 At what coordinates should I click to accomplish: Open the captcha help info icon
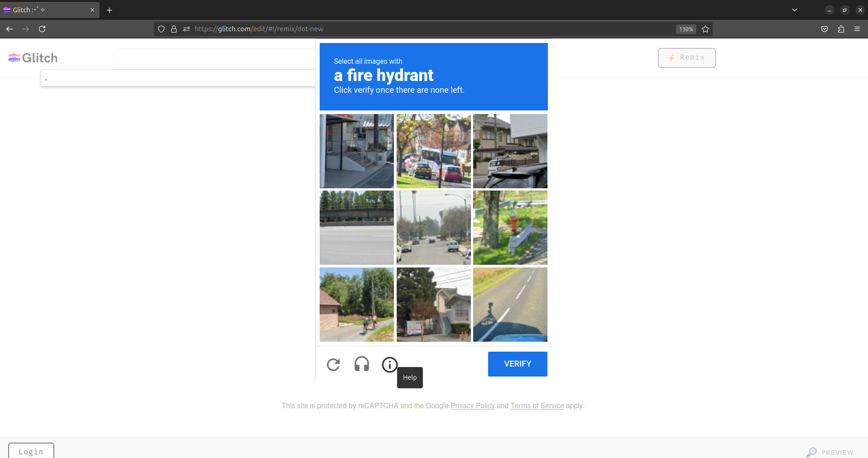(389, 364)
